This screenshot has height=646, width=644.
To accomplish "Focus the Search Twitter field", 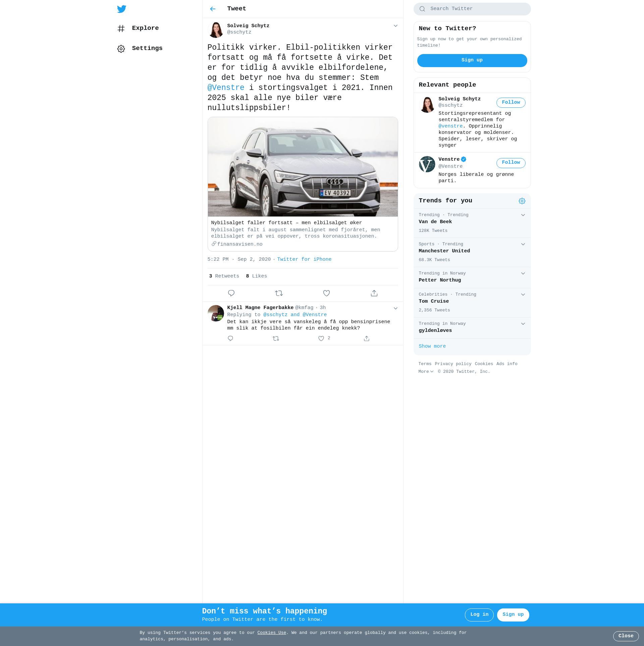I will (472, 9).
